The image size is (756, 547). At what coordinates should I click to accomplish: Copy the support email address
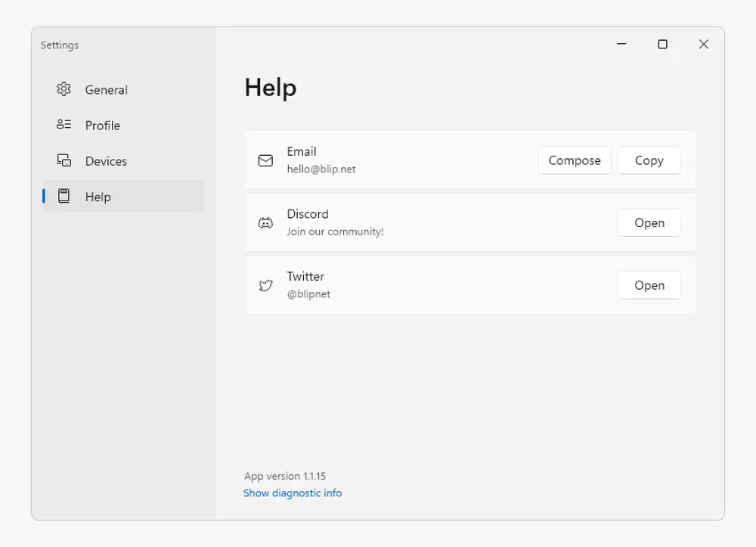(649, 160)
